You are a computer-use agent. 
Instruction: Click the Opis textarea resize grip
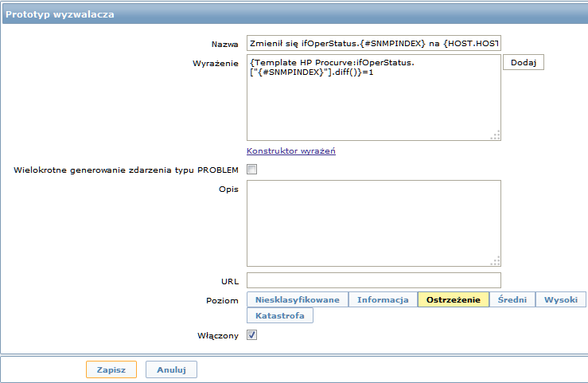click(x=496, y=261)
